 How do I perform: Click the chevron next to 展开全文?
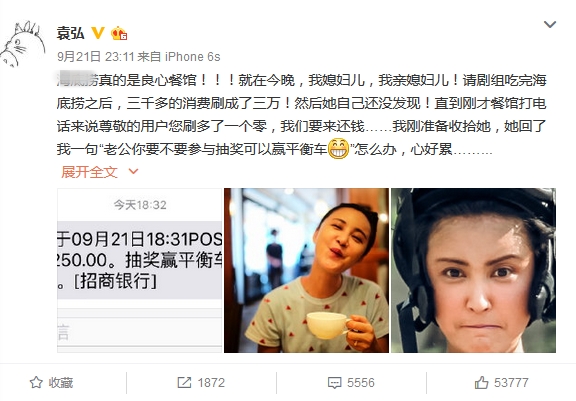(133, 171)
